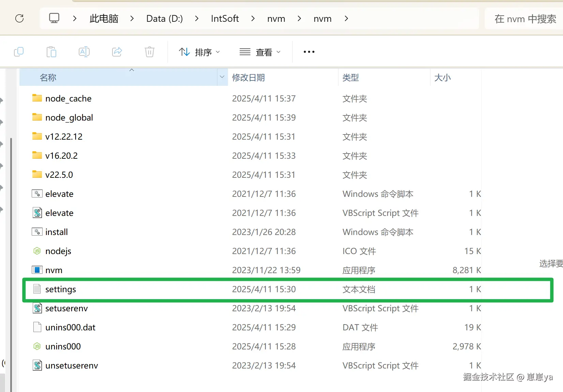Click the type label DAT 文件
Screen dimensions: 563x392
360,327
